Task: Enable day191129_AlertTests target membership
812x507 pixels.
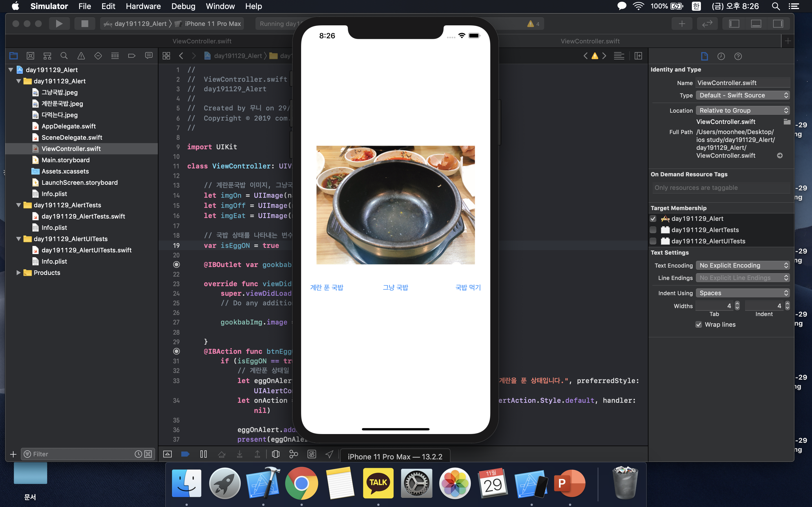Action: point(653,230)
